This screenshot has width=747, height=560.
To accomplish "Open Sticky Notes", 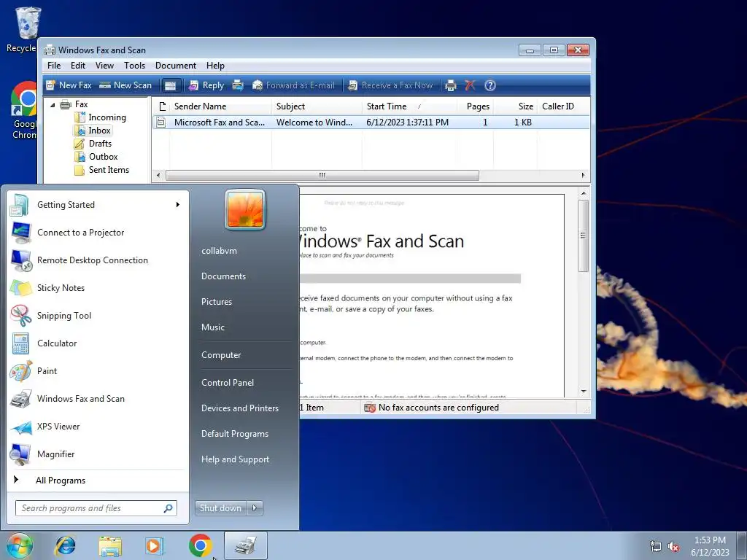I will [x=96, y=287].
